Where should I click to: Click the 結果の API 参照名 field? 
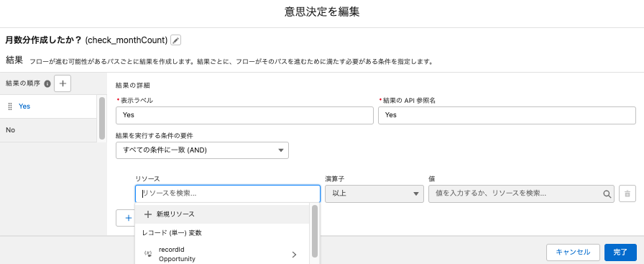(507, 115)
